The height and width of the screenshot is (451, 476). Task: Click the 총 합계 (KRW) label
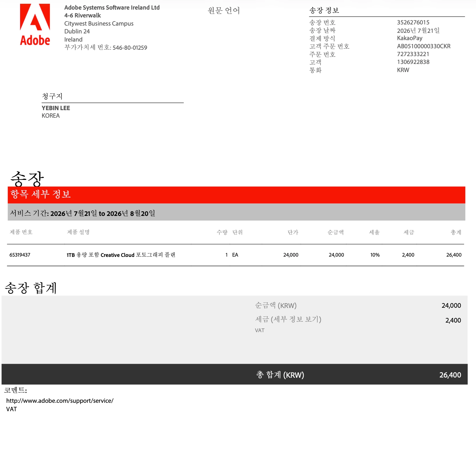coord(280,375)
